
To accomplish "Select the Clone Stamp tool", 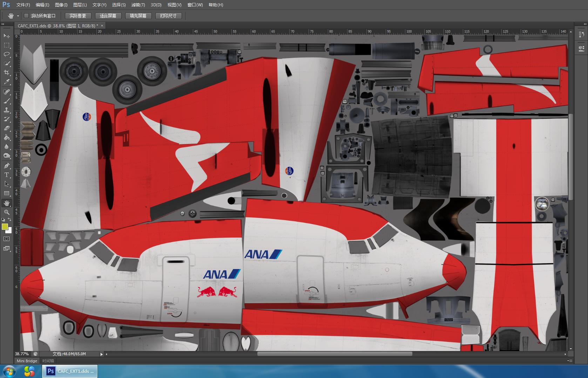I will click(x=7, y=110).
